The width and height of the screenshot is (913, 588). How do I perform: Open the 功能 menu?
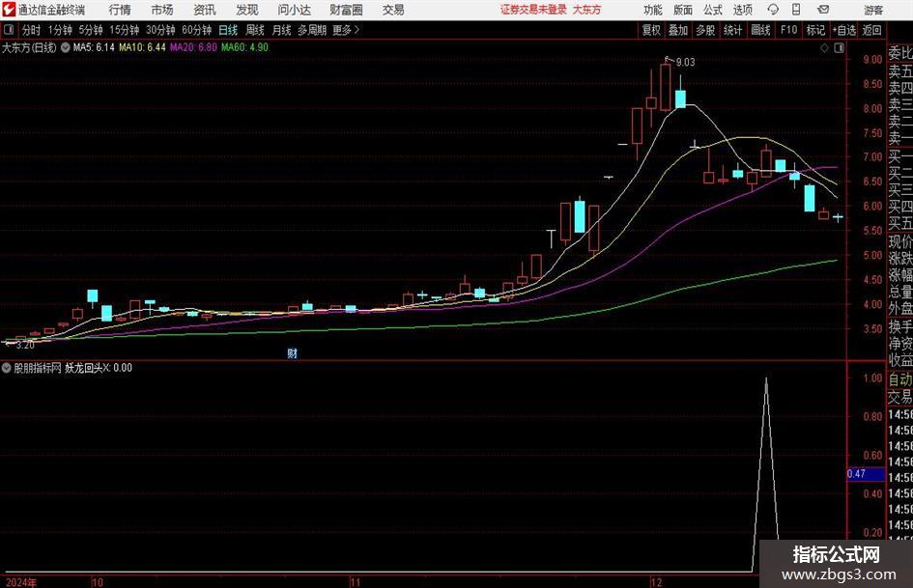coord(653,10)
